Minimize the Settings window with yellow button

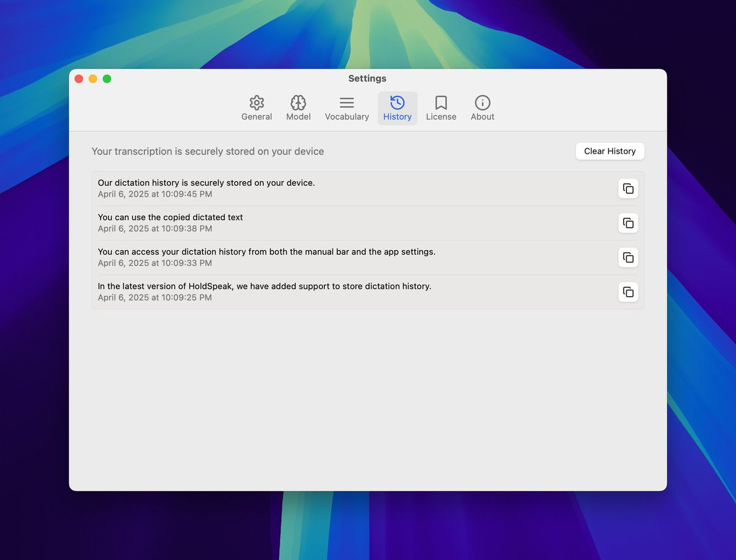pyautogui.click(x=93, y=79)
